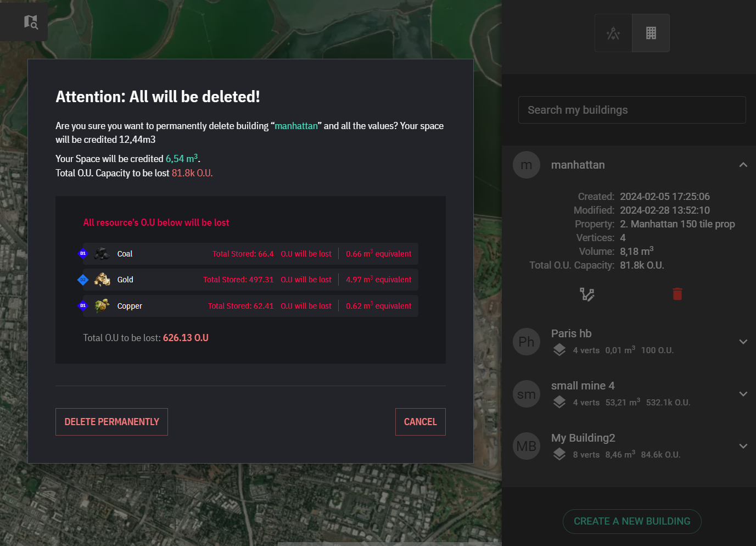756x546 pixels.
Task: Click the Gold resource icon
Action: tap(102, 280)
